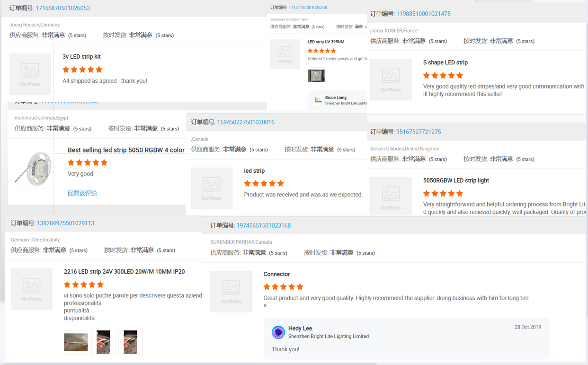Viewport: 588px width, 365px height.
Task: Click review text Ordered 1 meter pieces and get 5
Action: (x=337, y=59)
